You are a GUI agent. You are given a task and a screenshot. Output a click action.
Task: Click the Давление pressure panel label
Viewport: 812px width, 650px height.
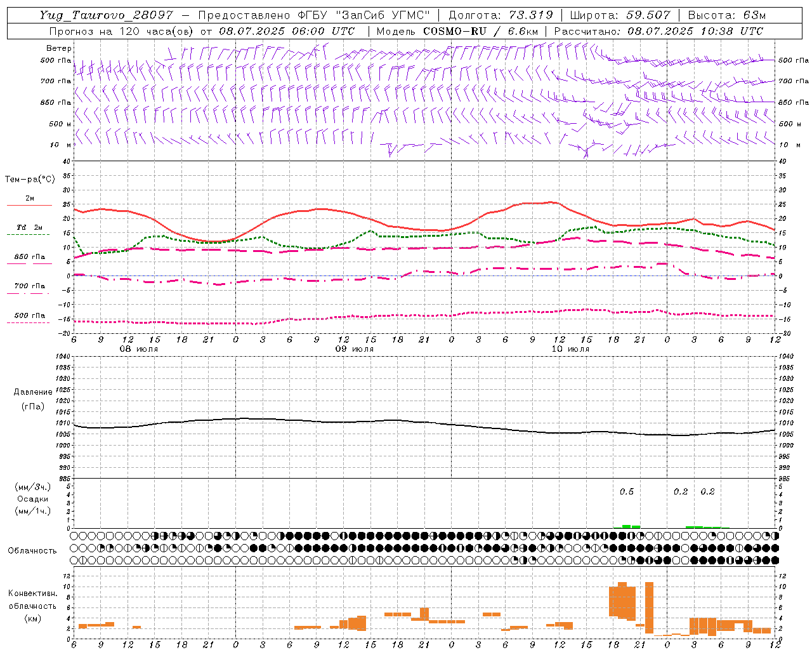33,392
